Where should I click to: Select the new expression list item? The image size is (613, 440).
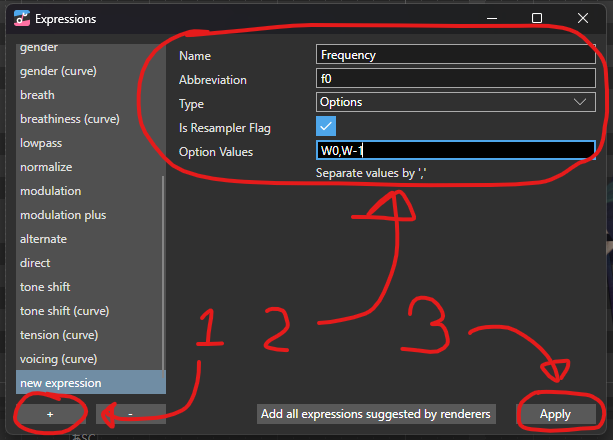(x=91, y=383)
